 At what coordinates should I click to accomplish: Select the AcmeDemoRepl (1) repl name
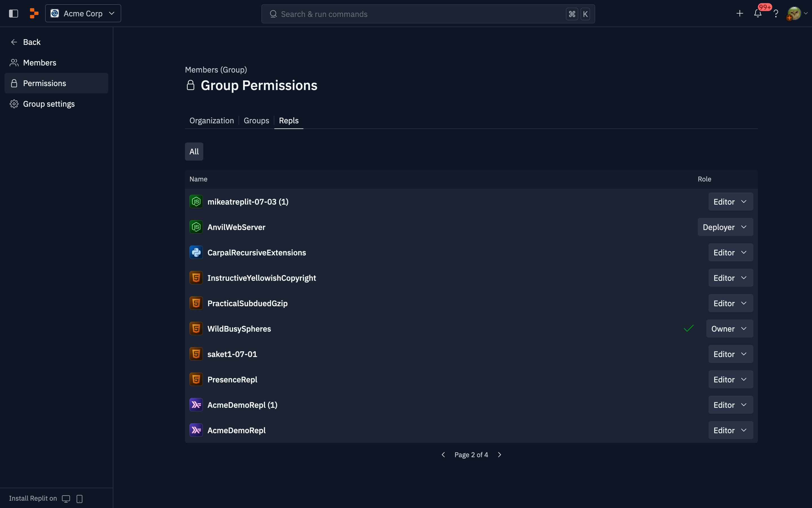242,405
